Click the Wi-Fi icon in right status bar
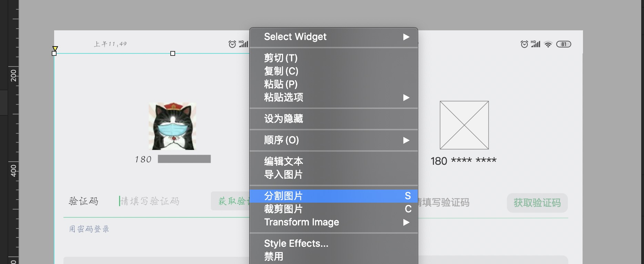The width and height of the screenshot is (644, 264). tap(548, 44)
